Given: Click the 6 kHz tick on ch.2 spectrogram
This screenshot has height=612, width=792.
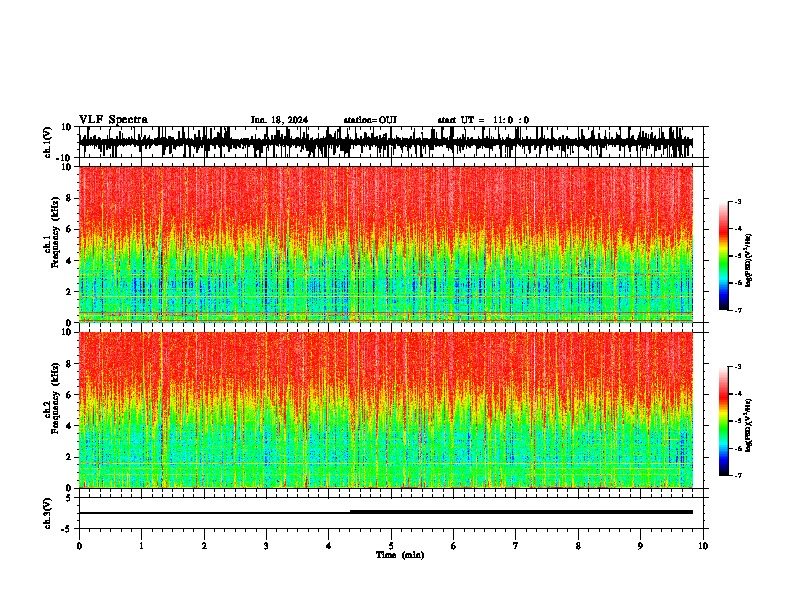Looking at the screenshot, I should coord(69,395).
